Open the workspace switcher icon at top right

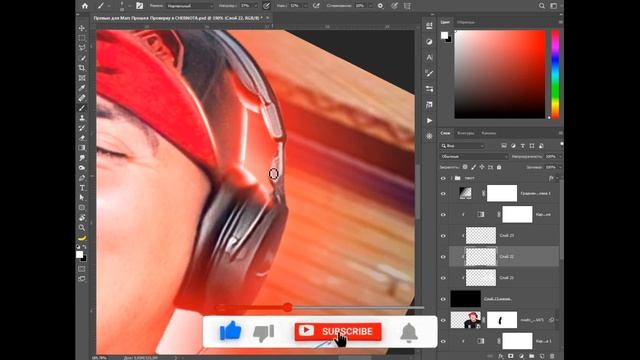coord(554,6)
